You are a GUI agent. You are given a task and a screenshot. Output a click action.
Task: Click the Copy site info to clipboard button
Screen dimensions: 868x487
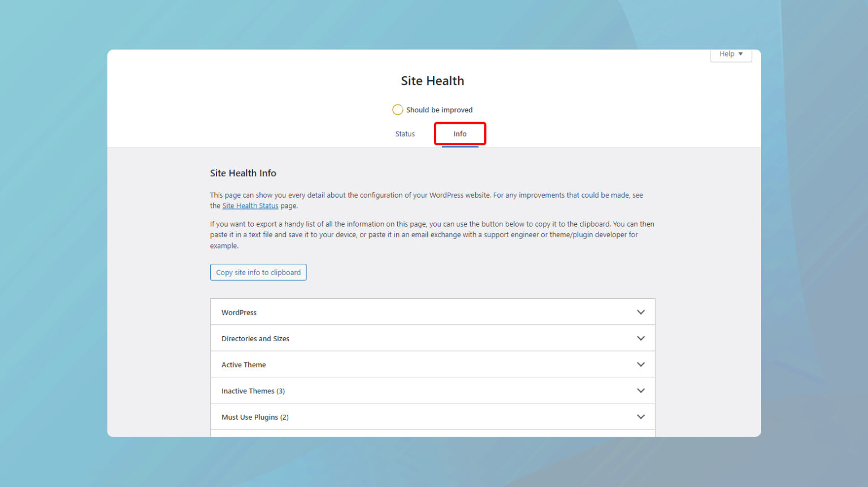tap(258, 272)
